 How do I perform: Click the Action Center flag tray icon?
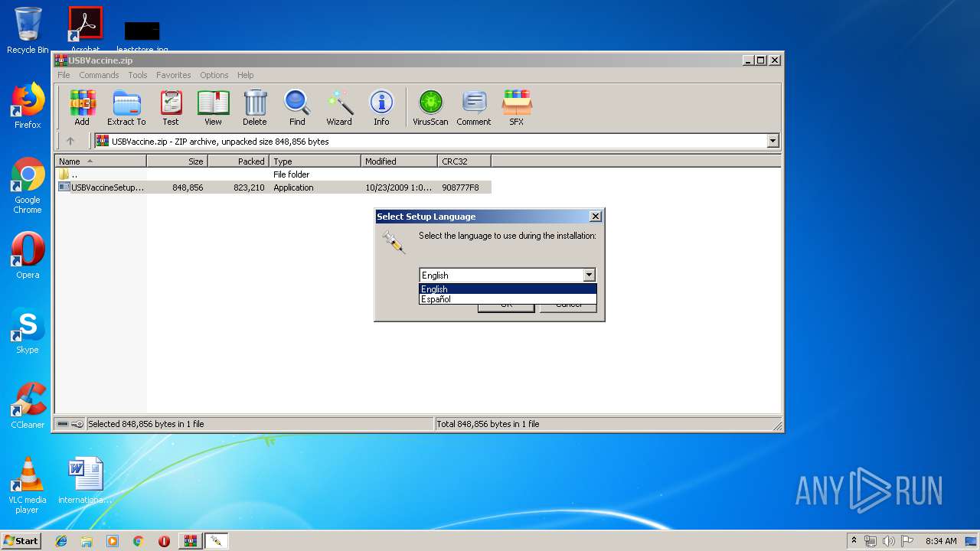(x=906, y=541)
